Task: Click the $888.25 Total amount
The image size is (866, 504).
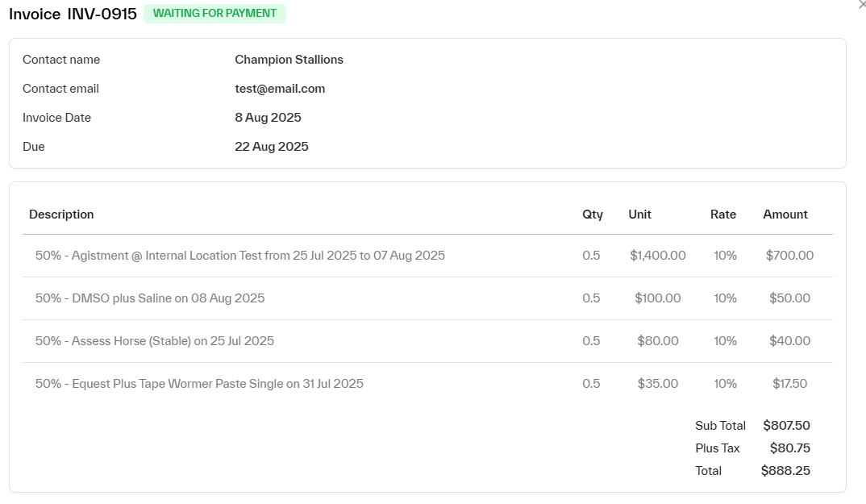Action: tap(785, 471)
